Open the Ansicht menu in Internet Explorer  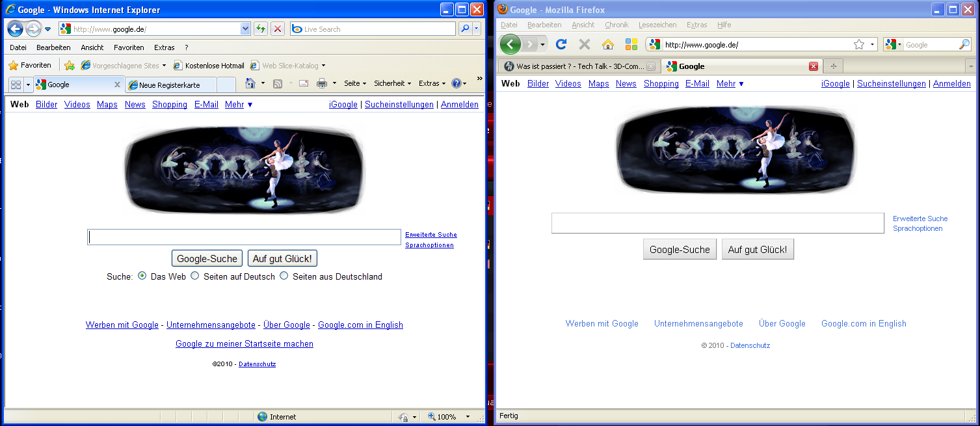(x=92, y=47)
